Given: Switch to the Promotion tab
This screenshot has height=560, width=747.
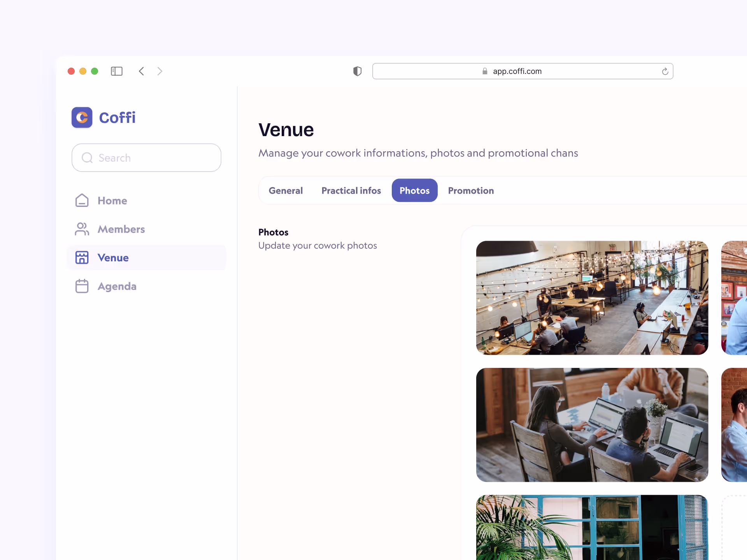Looking at the screenshot, I should 471,190.
